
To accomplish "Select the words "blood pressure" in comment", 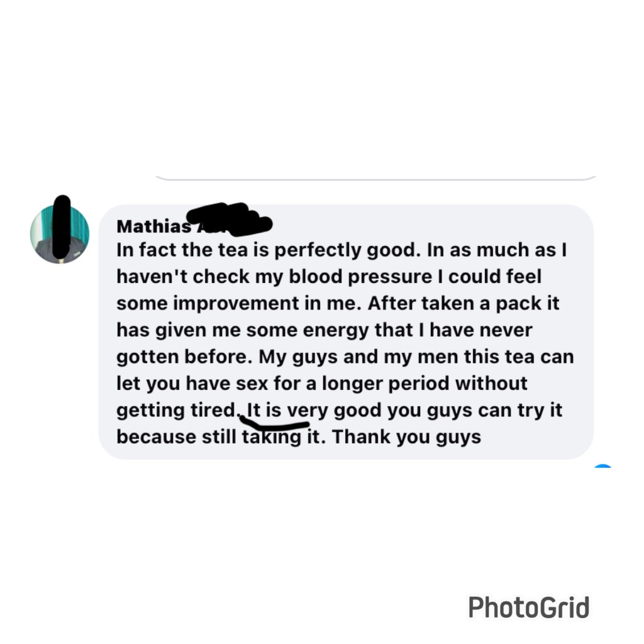I will coord(360,277).
